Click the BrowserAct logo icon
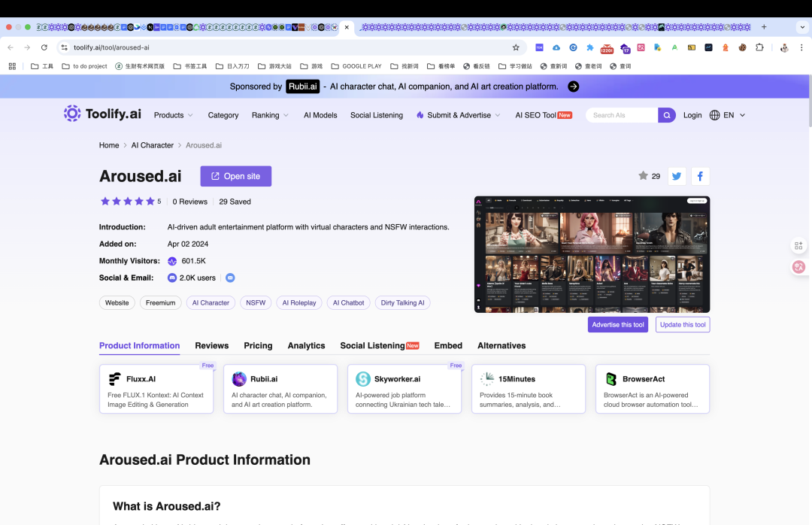This screenshot has height=525, width=812. tap(611, 379)
